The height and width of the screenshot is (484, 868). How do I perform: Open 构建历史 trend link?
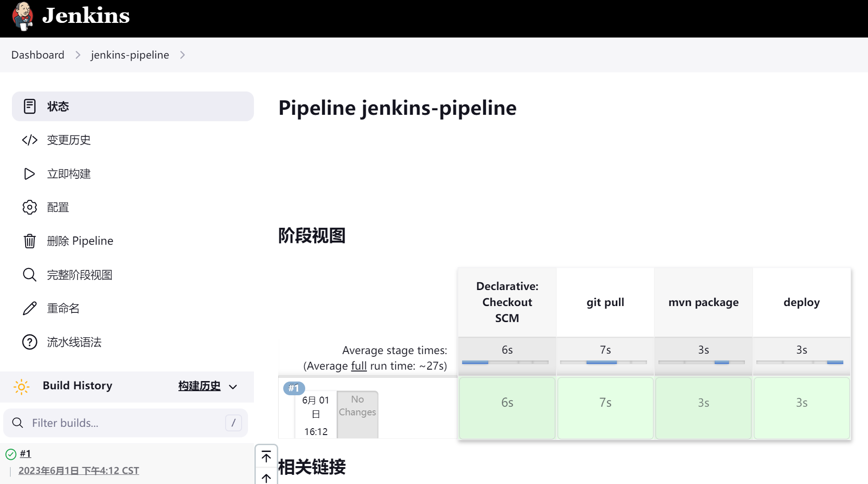point(199,386)
